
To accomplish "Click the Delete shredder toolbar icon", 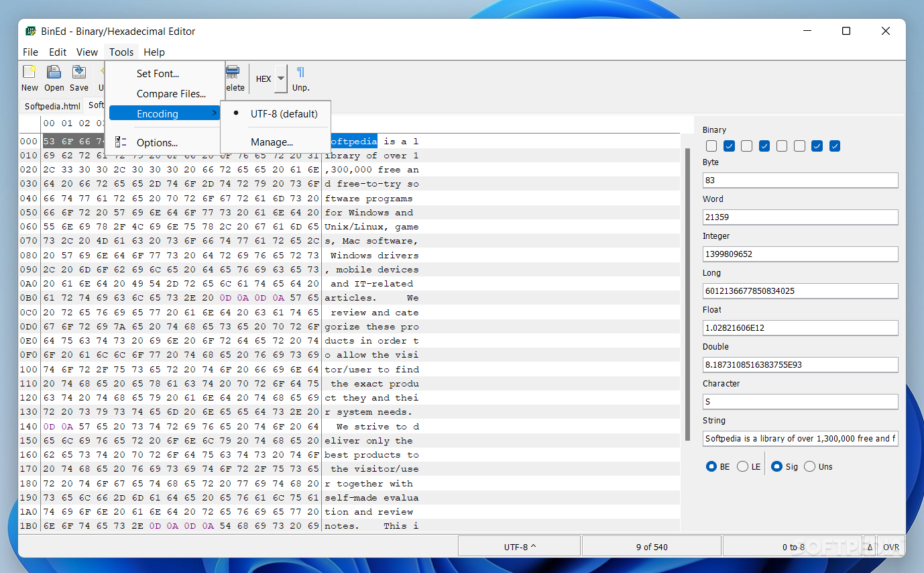I will tap(233, 72).
